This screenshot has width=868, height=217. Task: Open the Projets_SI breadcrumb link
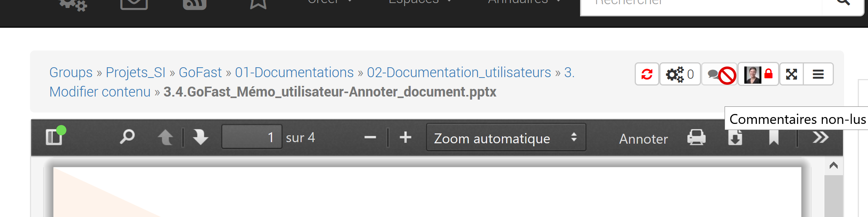135,72
